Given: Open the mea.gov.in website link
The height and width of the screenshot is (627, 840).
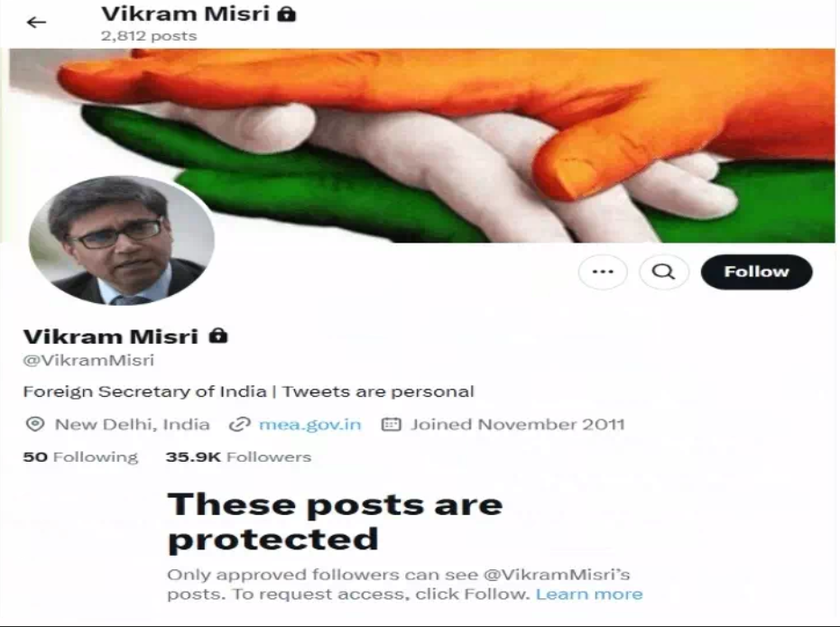Looking at the screenshot, I should (x=309, y=425).
